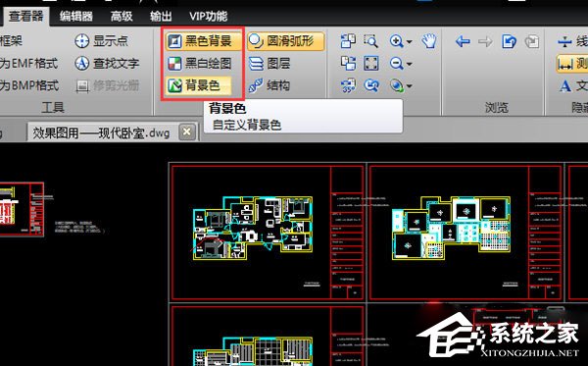Click the 显示点 show points tool

click(x=101, y=41)
